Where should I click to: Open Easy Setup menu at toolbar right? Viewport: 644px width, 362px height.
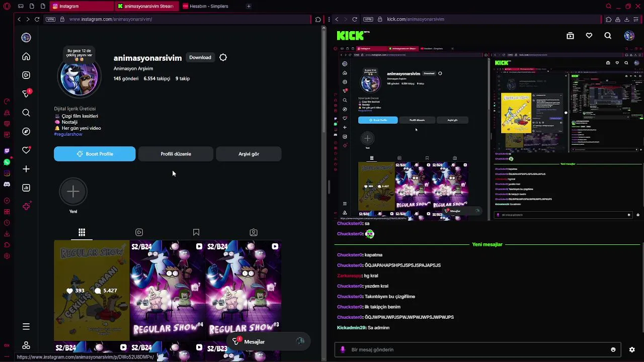636,19
